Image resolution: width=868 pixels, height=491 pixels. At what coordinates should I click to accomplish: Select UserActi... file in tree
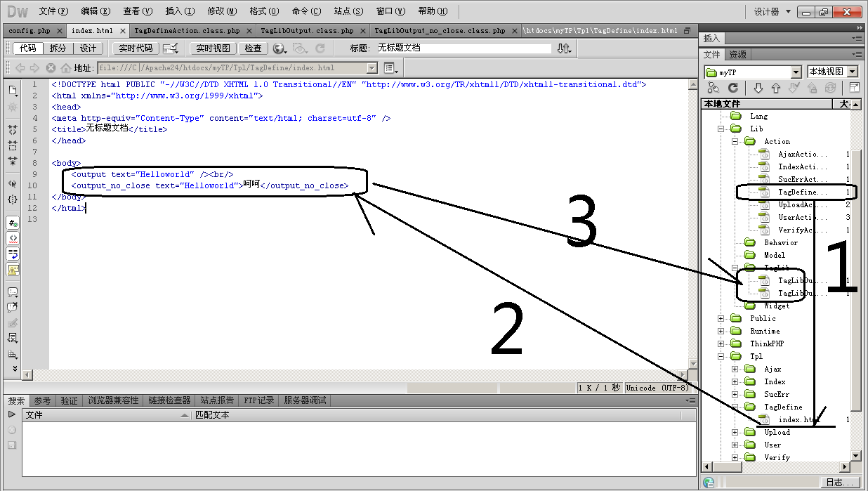[803, 217]
